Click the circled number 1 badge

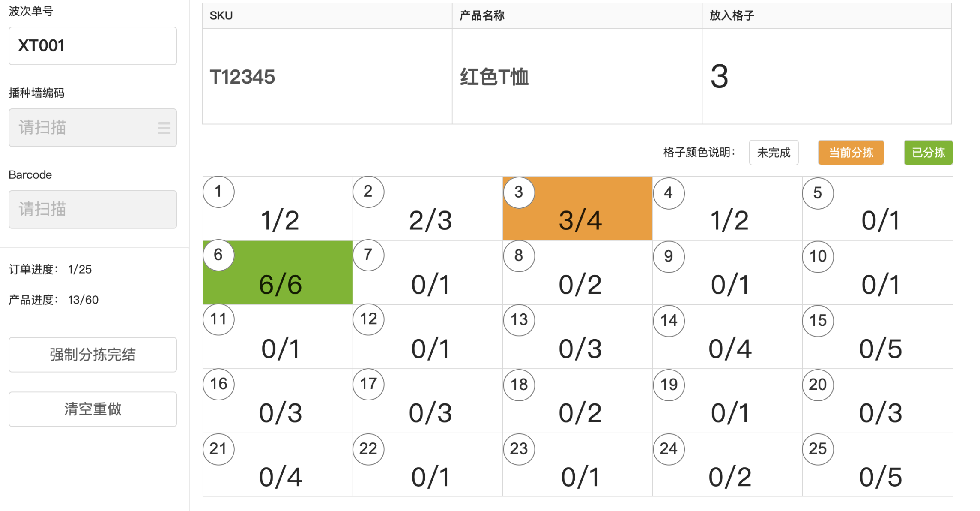point(218,191)
